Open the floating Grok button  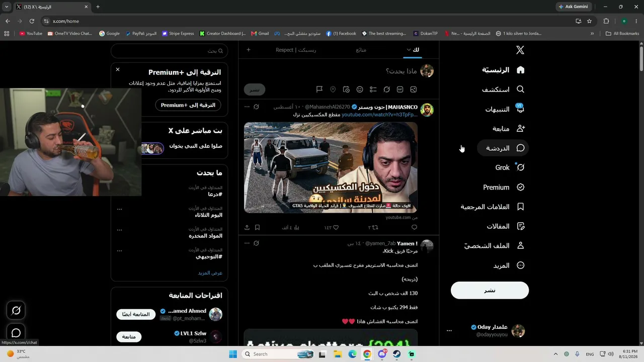(16, 311)
